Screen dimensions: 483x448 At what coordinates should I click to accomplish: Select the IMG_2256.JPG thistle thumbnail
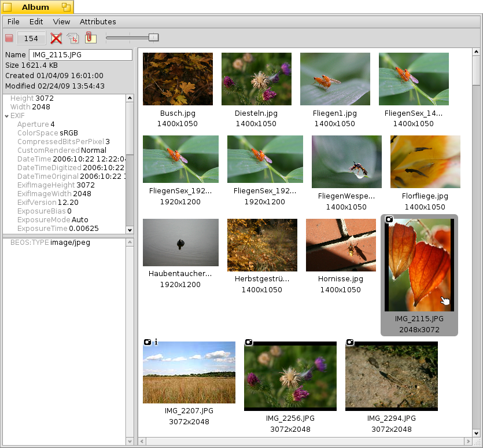click(x=290, y=376)
